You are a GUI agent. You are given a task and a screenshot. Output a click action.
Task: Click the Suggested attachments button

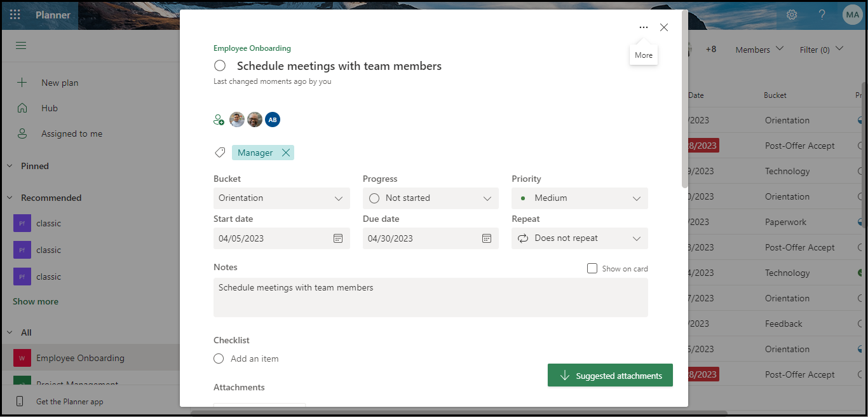tap(610, 376)
